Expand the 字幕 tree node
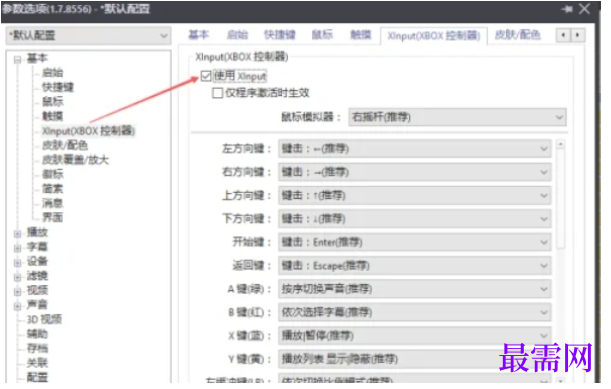 tap(18, 248)
